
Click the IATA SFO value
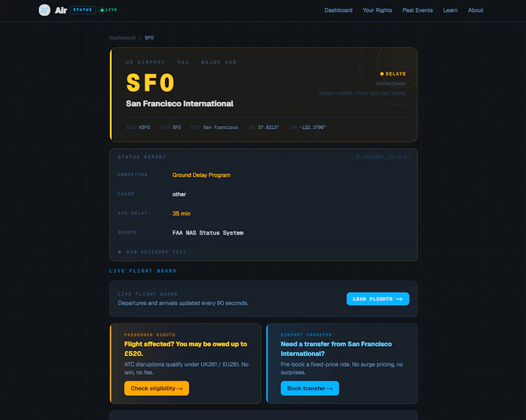pyautogui.click(x=176, y=128)
